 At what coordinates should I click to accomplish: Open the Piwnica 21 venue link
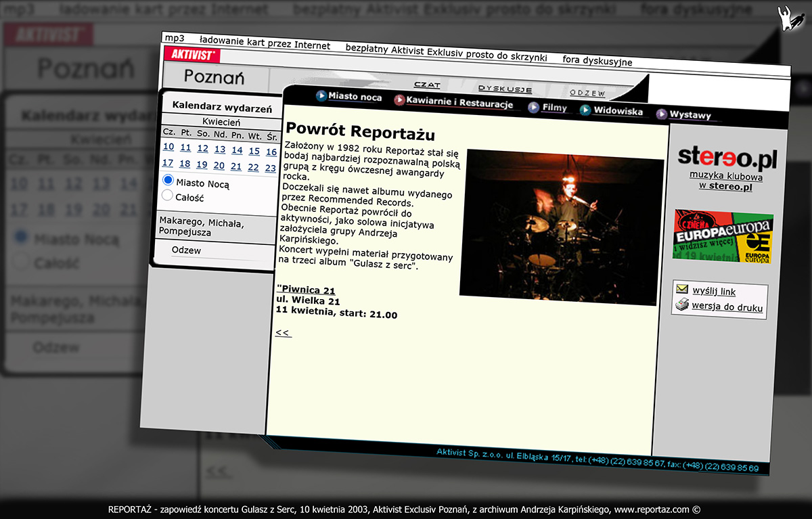pos(306,290)
